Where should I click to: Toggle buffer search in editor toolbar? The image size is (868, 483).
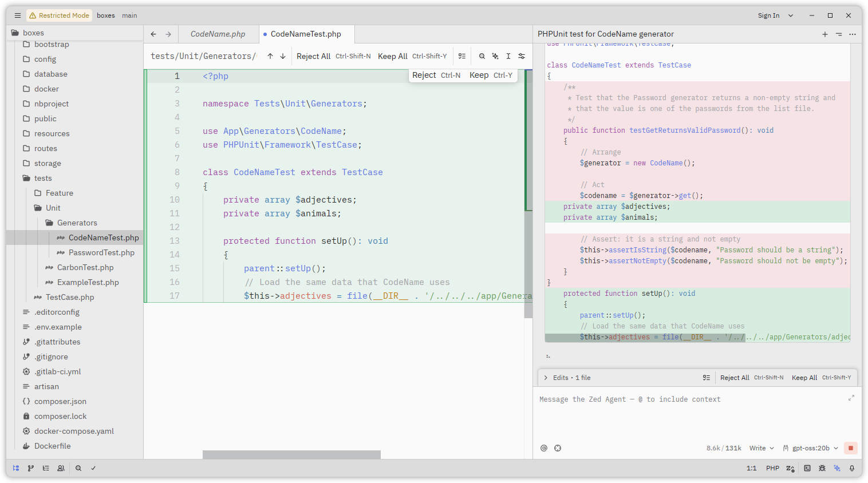pos(482,56)
